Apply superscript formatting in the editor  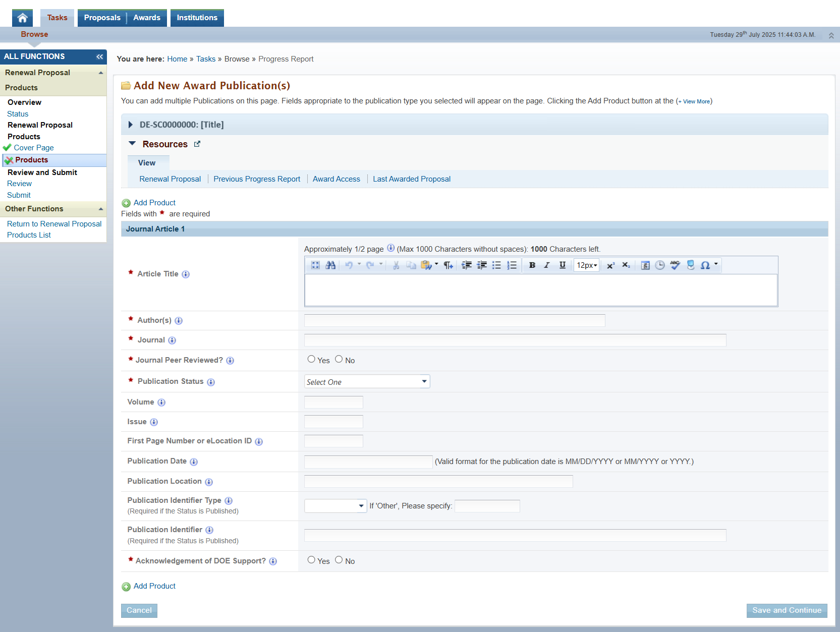click(x=610, y=265)
